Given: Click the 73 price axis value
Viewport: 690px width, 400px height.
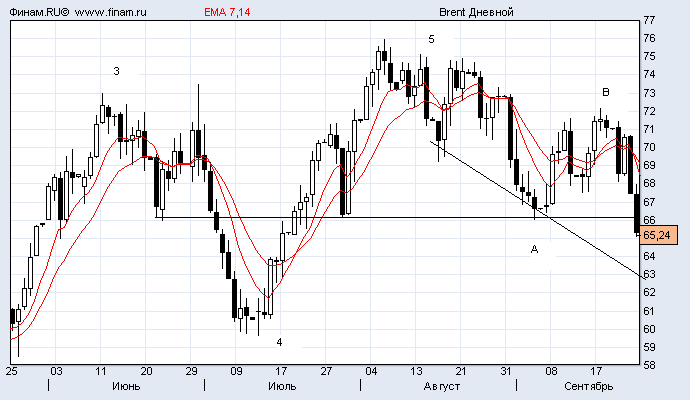Looking at the screenshot, I should tap(649, 93).
